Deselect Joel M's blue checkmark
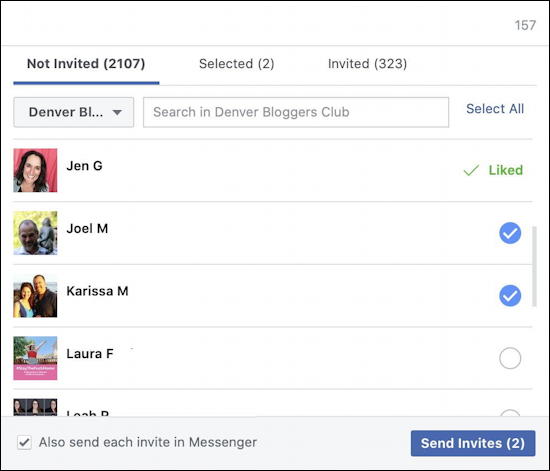This screenshot has height=471, width=550. click(510, 233)
